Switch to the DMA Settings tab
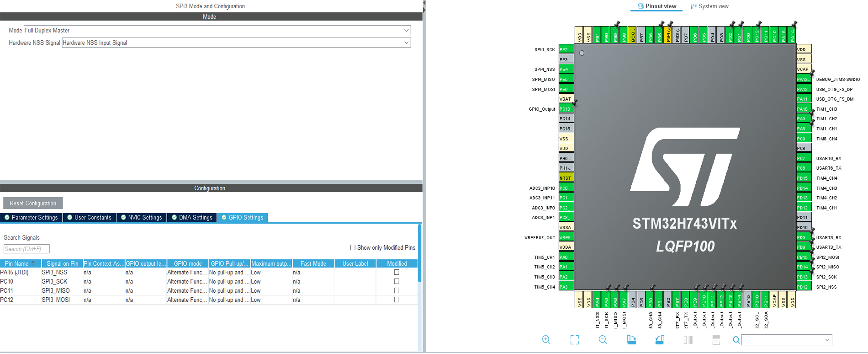The image size is (868, 354). click(192, 218)
